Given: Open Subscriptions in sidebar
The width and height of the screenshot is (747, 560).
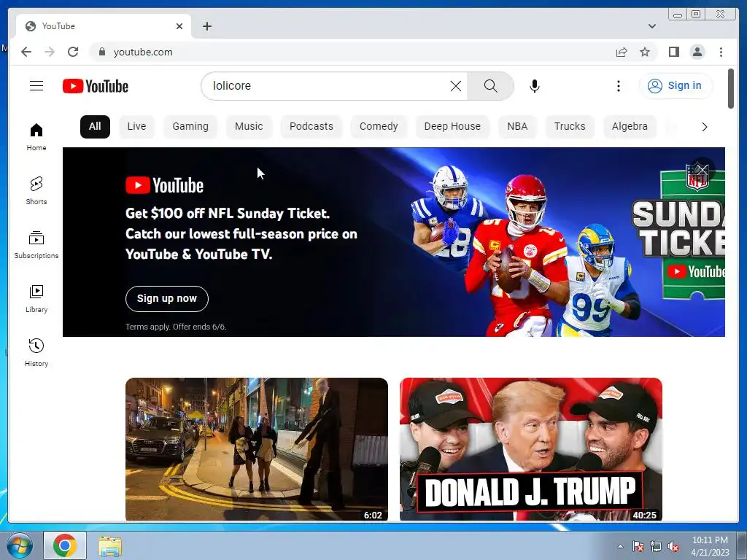Looking at the screenshot, I should pyautogui.click(x=36, y=245).
